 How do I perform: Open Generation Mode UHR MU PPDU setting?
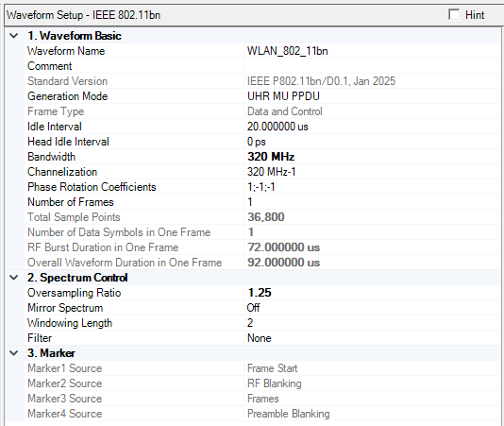[372, 96]
